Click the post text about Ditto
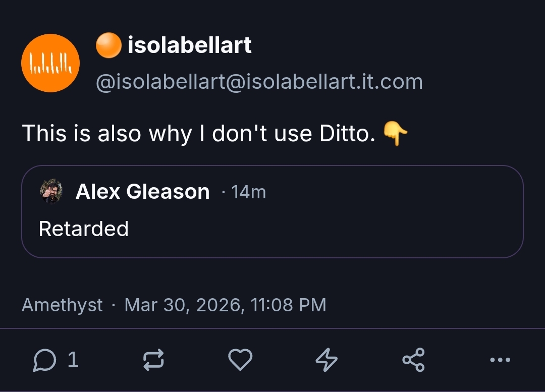 pos(199,134)
